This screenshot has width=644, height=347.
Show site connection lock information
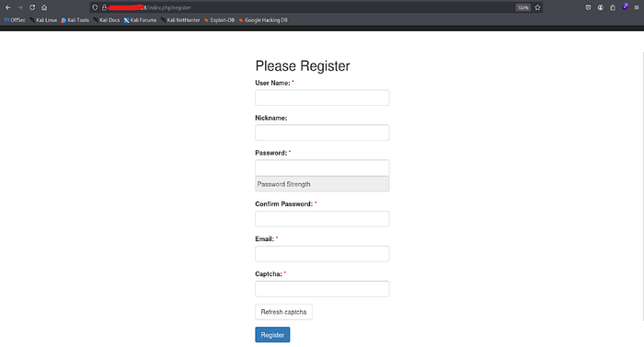tap(104, 7)
